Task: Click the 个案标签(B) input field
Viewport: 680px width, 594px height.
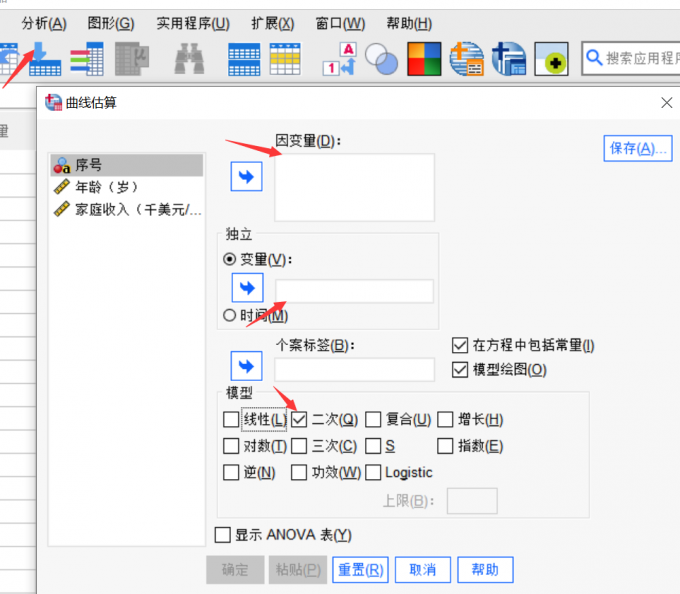Action: [x=354, y=369]
